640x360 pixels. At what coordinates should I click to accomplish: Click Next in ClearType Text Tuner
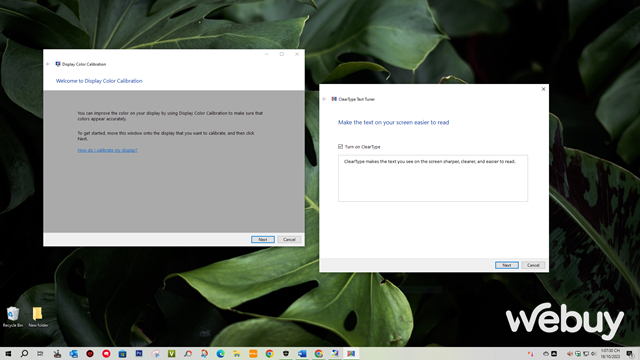[507, 265]
